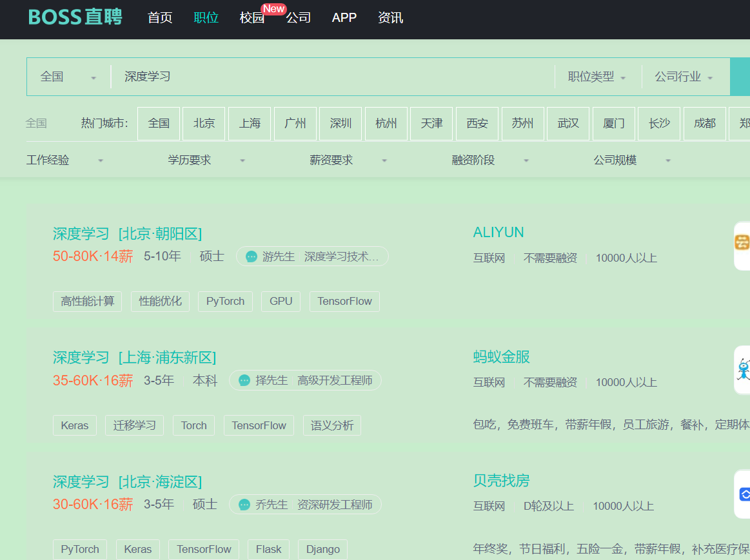750x560 pixels.
Task: Open the 学历要求 filter dropdown
Action: click(x=206, y=160)
